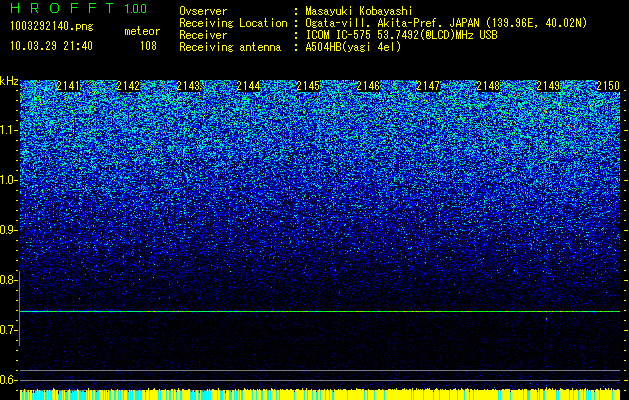The height and width of the screenshot is (400, 629).
Task: Click the 2149 time marker
Action: 548,86
